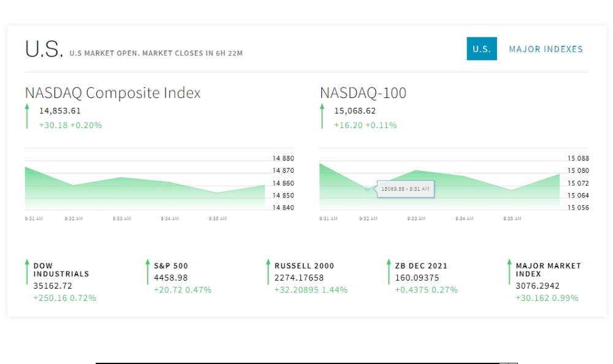Click the market status text 'U.S MARKET OPEN'
This screenshot has width=613, height=364.
(x=104, y=53)
